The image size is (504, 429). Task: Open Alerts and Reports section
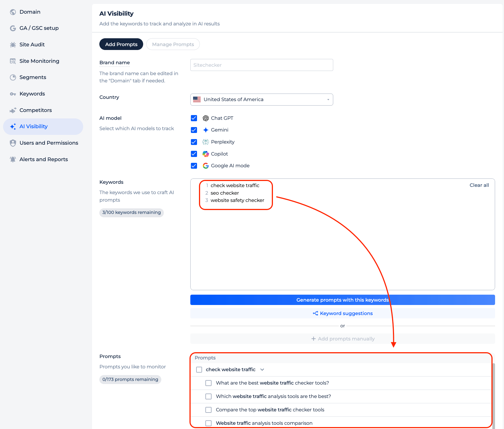tap(43, 159)
